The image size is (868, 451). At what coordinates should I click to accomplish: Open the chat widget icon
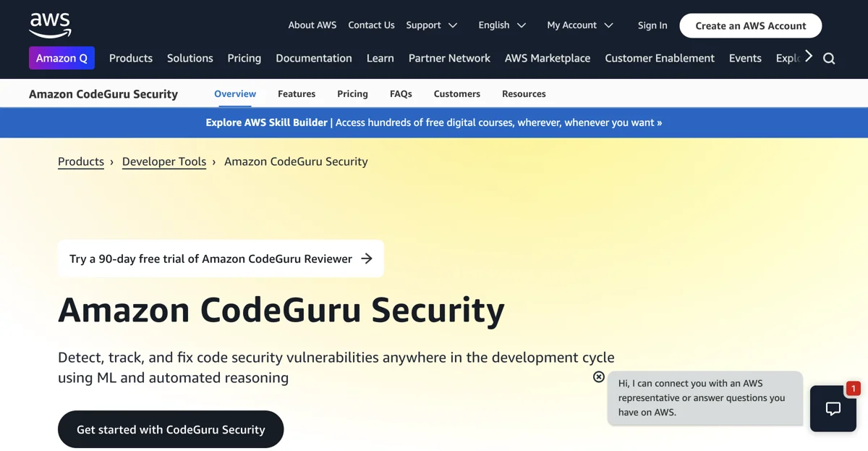[833, 408]
